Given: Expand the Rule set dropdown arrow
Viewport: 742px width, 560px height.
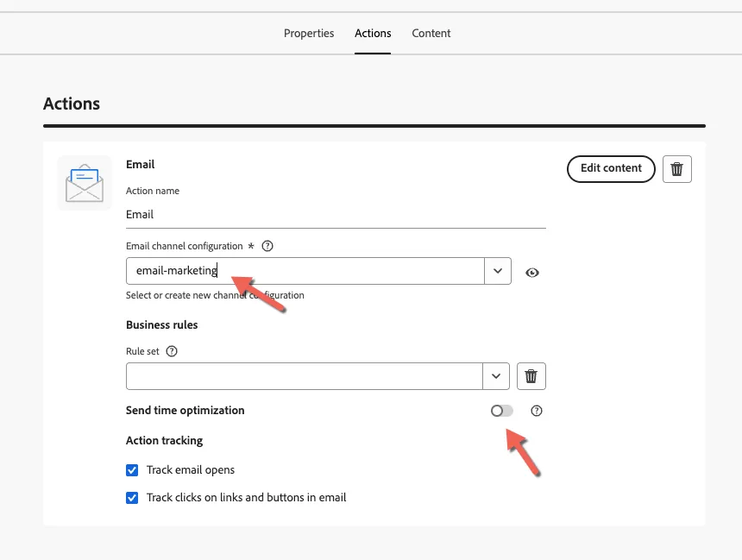Looking at the screenshot, I should 496,376.
